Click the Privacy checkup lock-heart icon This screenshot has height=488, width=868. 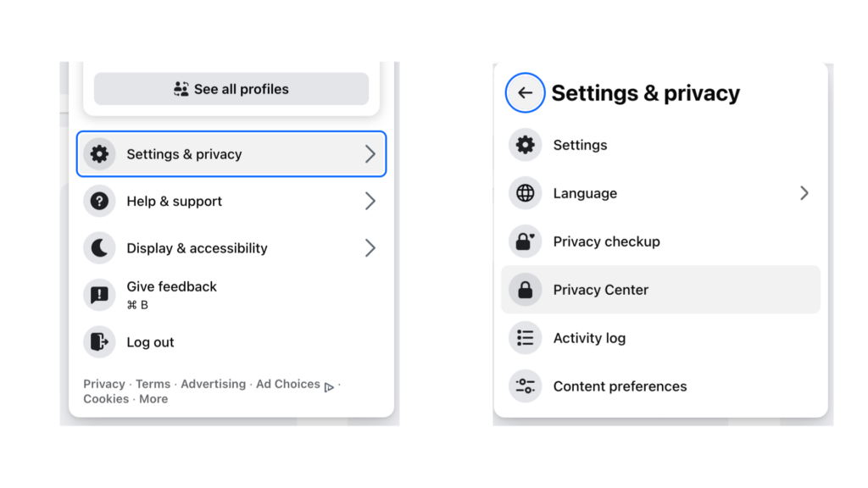pyautogui.click(x=526, y=241)
